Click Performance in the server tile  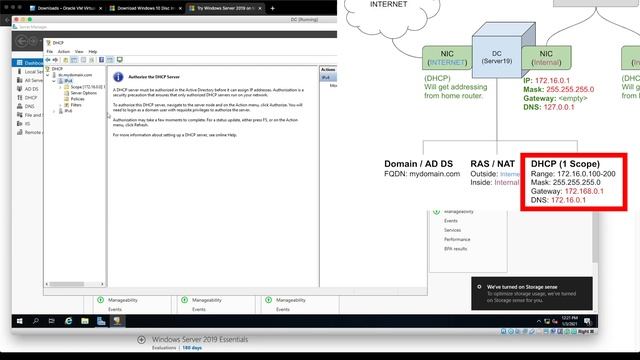[x=457, y=240]
